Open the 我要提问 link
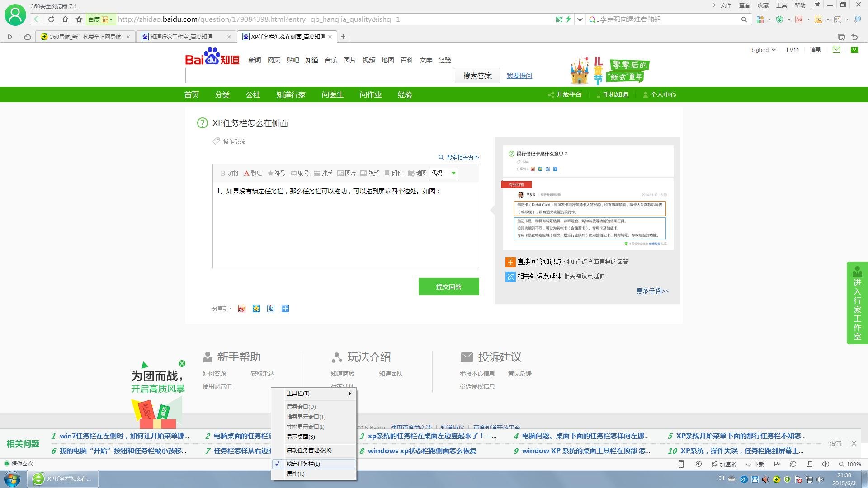The height and width of the screenshot is (488, 868). [519, 75]
